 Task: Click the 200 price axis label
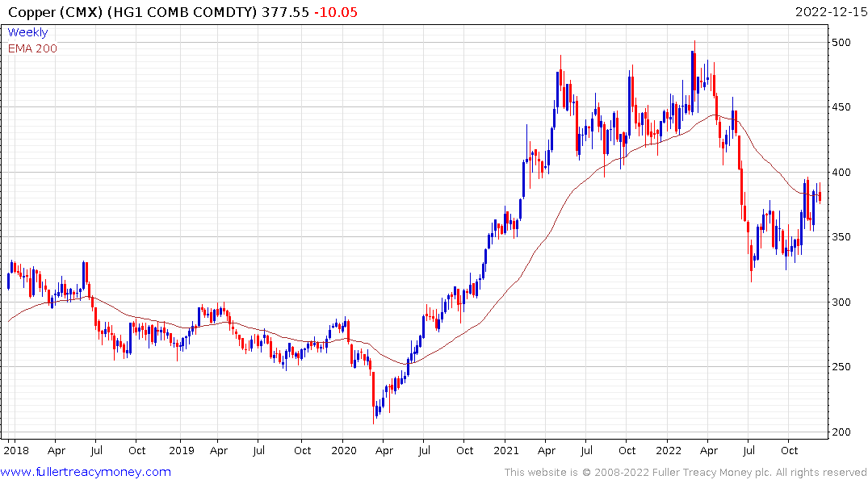[841, 432]
